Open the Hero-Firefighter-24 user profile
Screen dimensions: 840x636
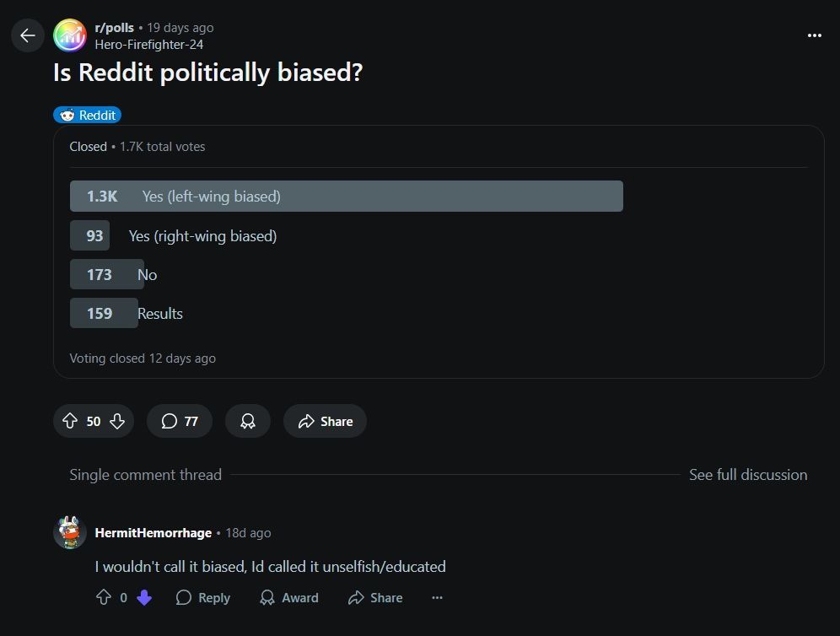[149, 45]
